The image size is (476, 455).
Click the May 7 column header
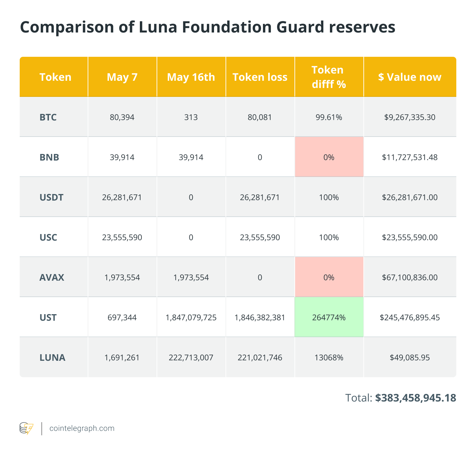tap(122, 77)
